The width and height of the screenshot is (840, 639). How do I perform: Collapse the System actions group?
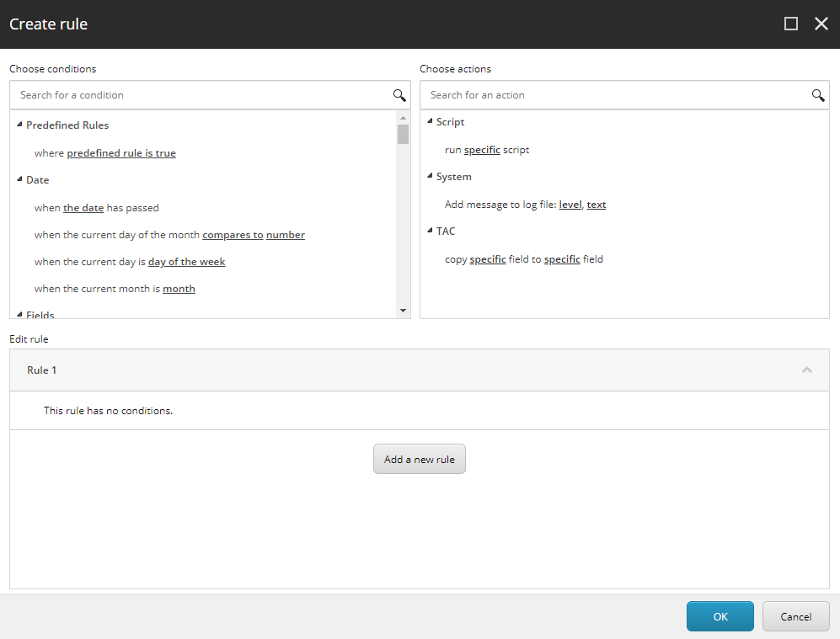430,177
